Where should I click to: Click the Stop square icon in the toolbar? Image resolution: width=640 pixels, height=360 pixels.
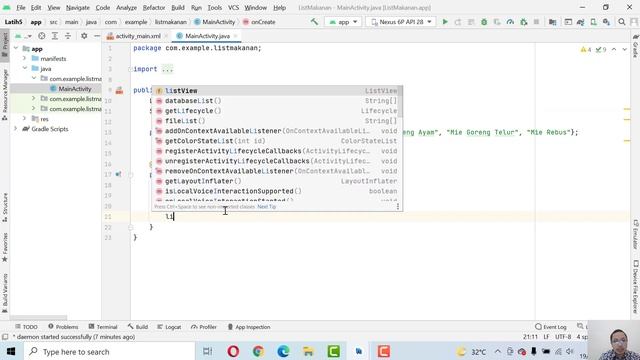tap(536, 22)
